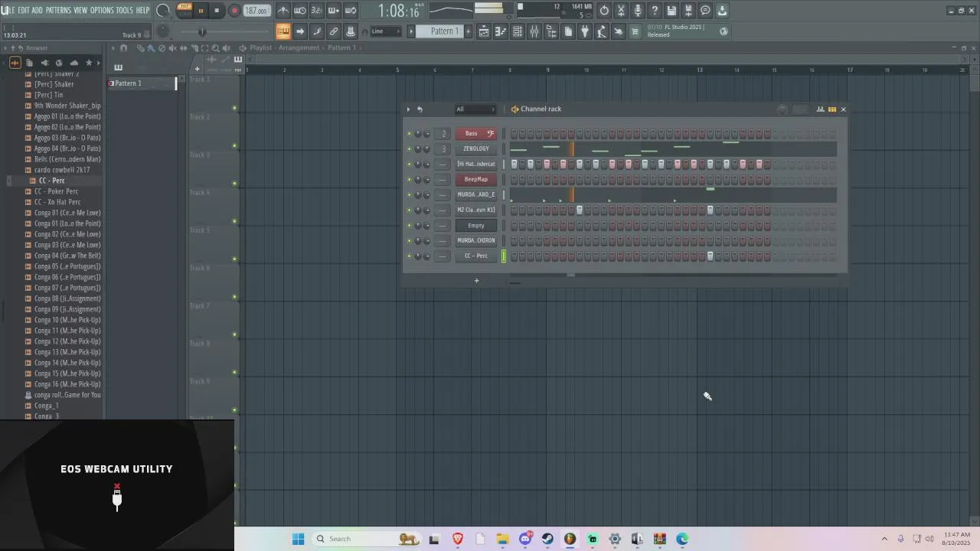Viewport: 980px width, 551px height.
Task: Open the EDIT menu
Action: pos(24,11)
